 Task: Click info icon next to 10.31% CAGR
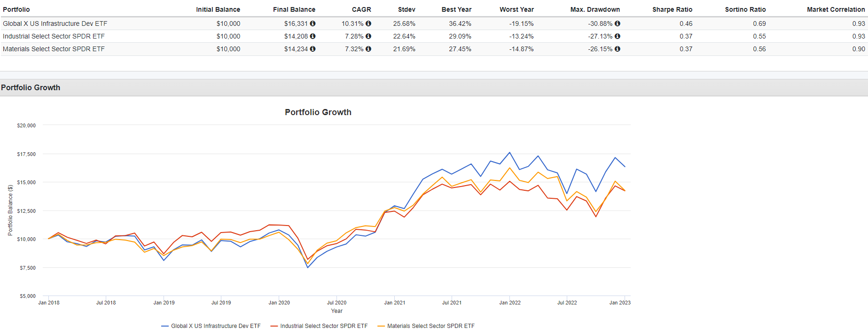(x=368, y=23)
